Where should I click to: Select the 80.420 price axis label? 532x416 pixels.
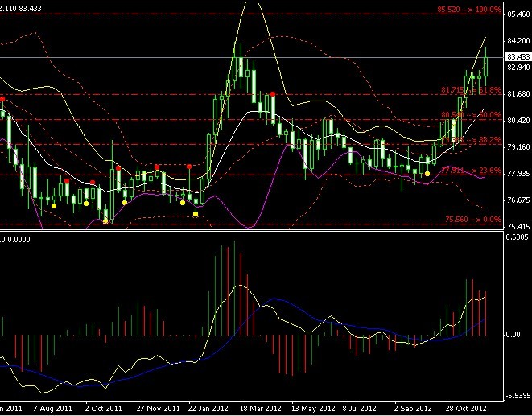point(518,121)
